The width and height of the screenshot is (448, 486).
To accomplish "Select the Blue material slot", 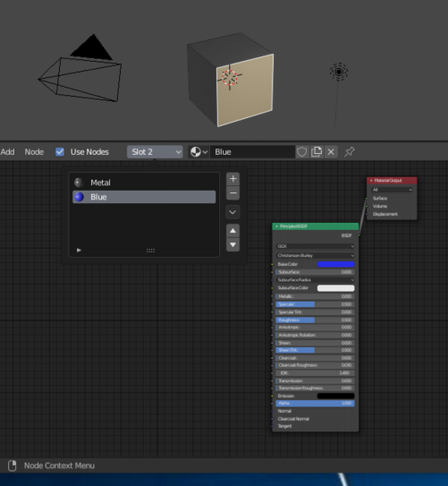I will coord(144,197).
